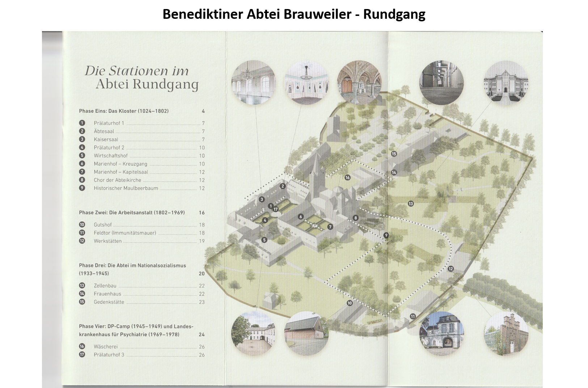Click the number 10 bullet beside Gutshof
Viewport: 588px width, 388px height.
82,225
